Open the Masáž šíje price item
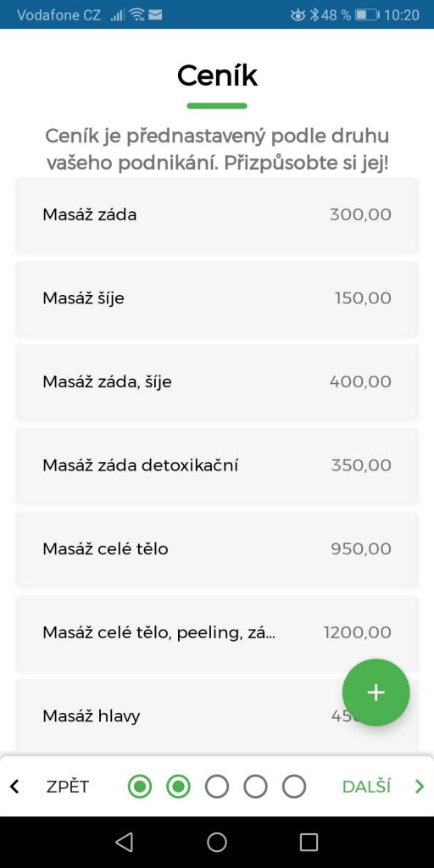 click(217, 298)
